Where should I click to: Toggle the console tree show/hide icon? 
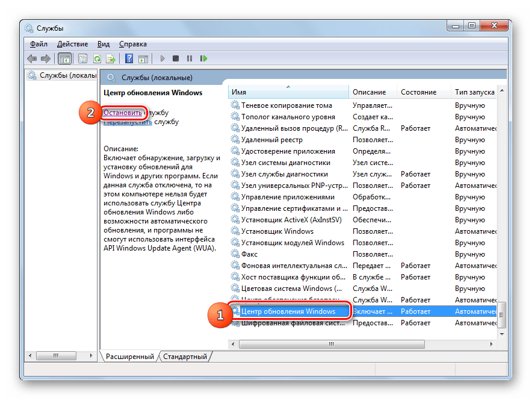(x=64, y=59)
